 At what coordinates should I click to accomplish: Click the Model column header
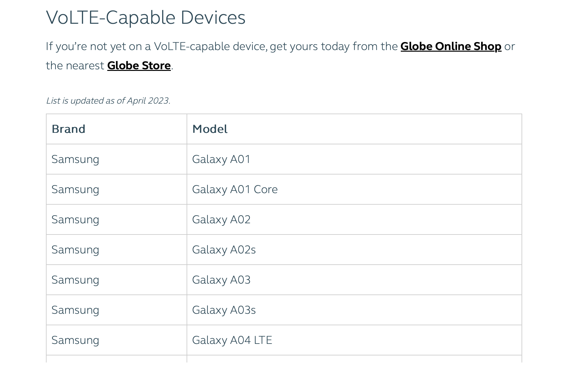pyautogui.click(x=210, y=129)
